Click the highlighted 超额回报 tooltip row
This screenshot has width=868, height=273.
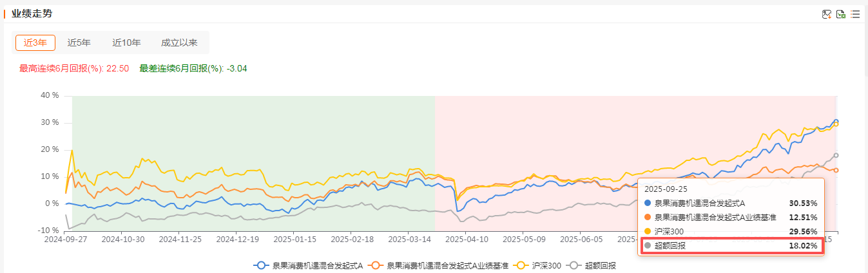point(730,245)
